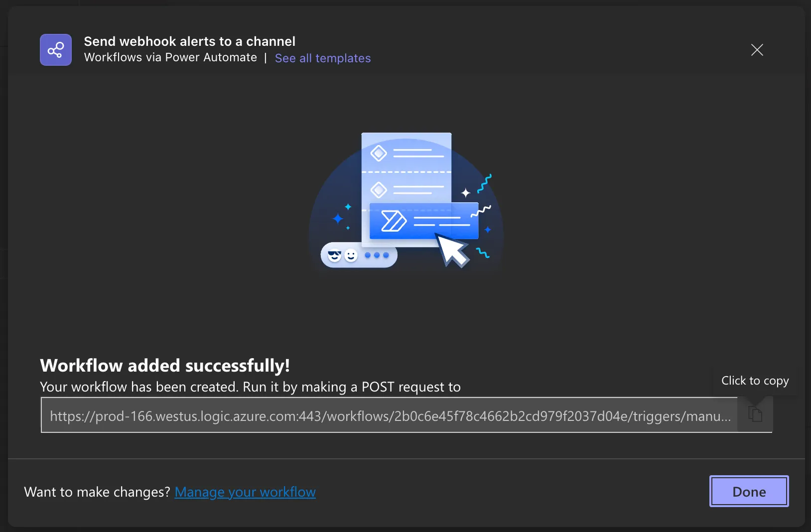Click the Want to make changes text
The width and height of the screenshot is (811, 532).
(x=97, y=492)
